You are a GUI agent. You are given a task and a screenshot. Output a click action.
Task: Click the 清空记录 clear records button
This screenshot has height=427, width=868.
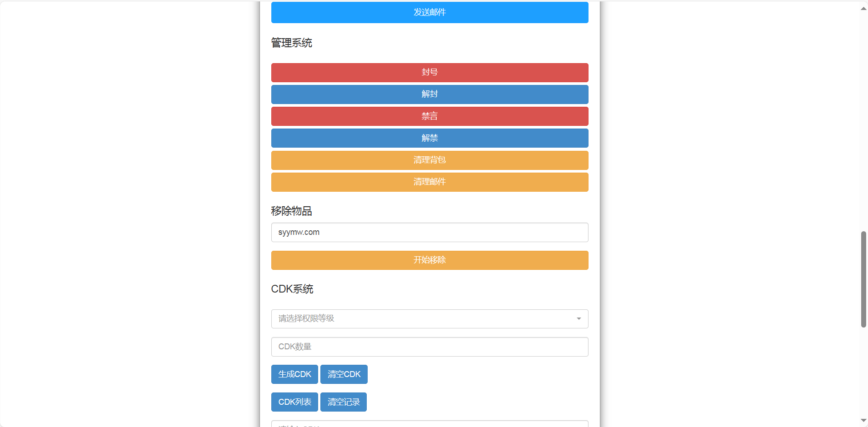click(343, 402)
